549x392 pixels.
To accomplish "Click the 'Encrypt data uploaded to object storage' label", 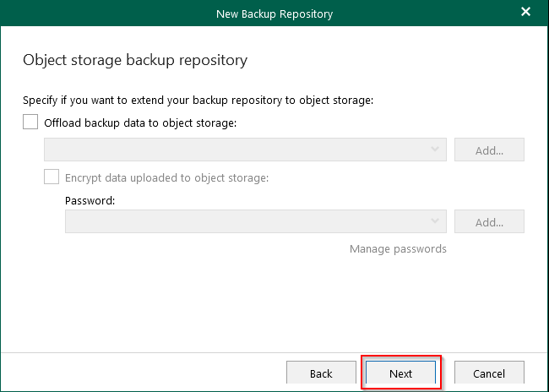I will coord(167,178).
